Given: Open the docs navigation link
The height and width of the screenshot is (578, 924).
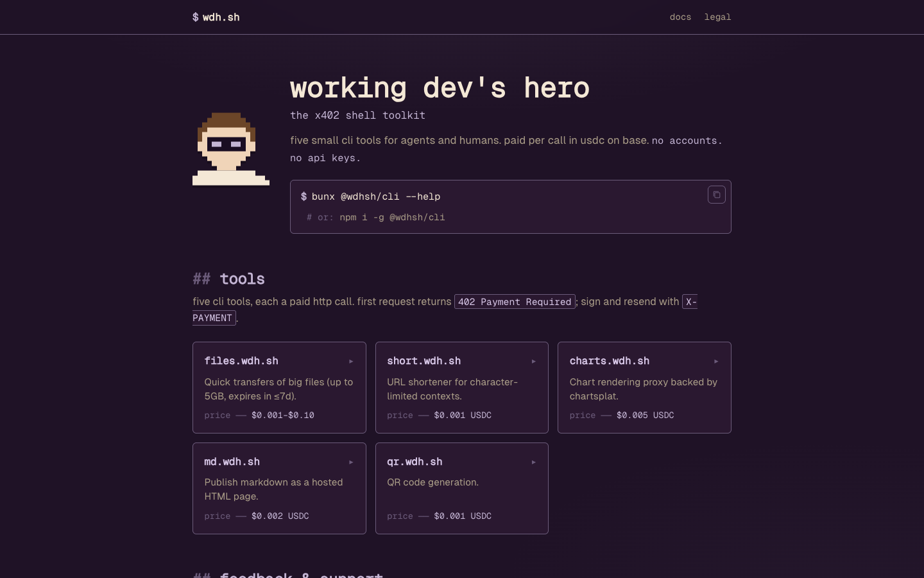Looking at the screenshot, I should coord(680,17).
